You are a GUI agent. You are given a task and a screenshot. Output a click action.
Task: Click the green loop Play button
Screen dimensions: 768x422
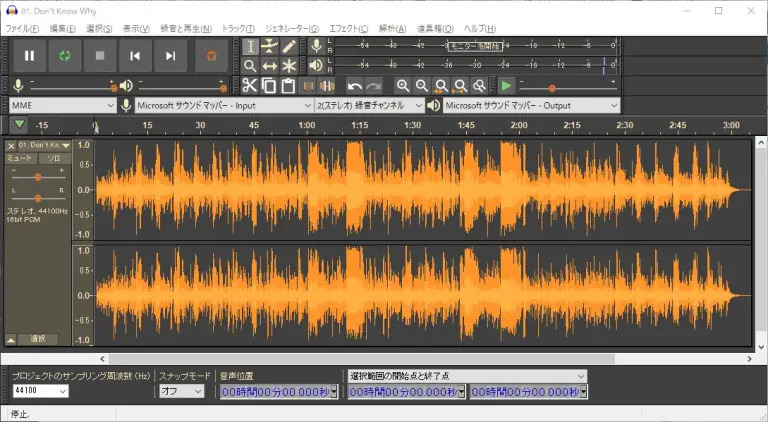point(65,56)
